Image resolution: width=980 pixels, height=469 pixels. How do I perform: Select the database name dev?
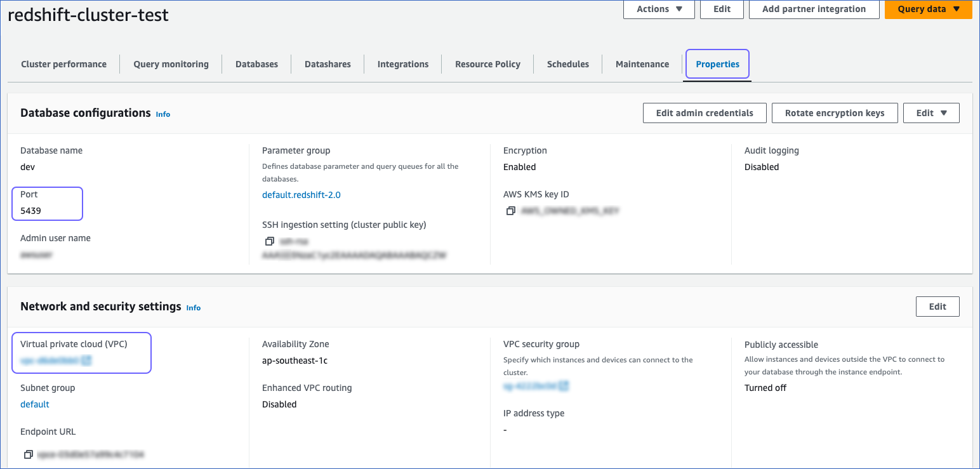[27, 167]
